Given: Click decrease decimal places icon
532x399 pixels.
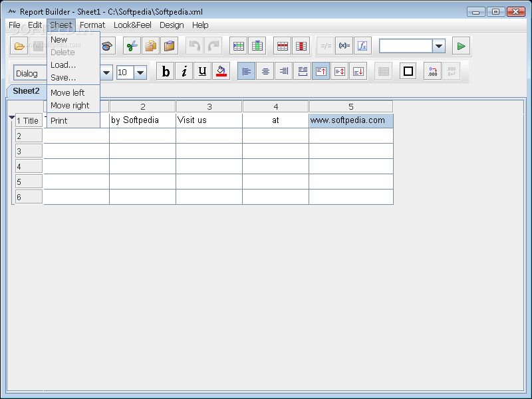Looking at the screenshot, I should (452, 71).
